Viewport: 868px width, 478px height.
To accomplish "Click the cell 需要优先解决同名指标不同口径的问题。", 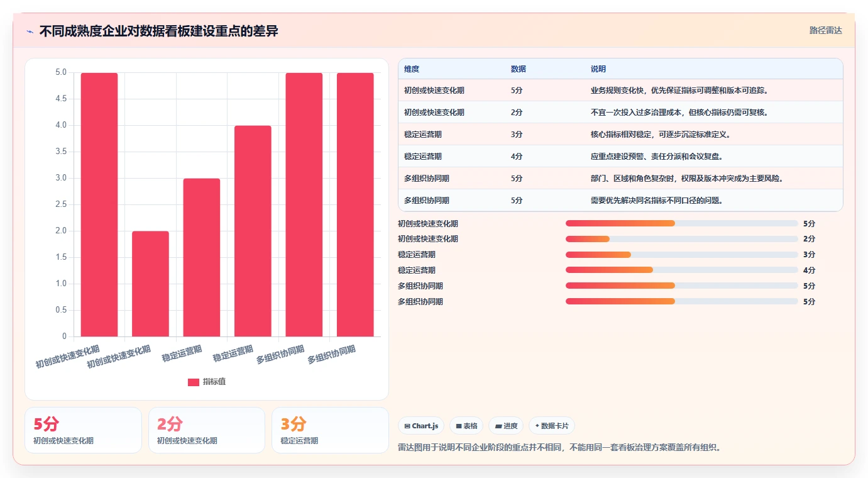I will click(657, 201).
